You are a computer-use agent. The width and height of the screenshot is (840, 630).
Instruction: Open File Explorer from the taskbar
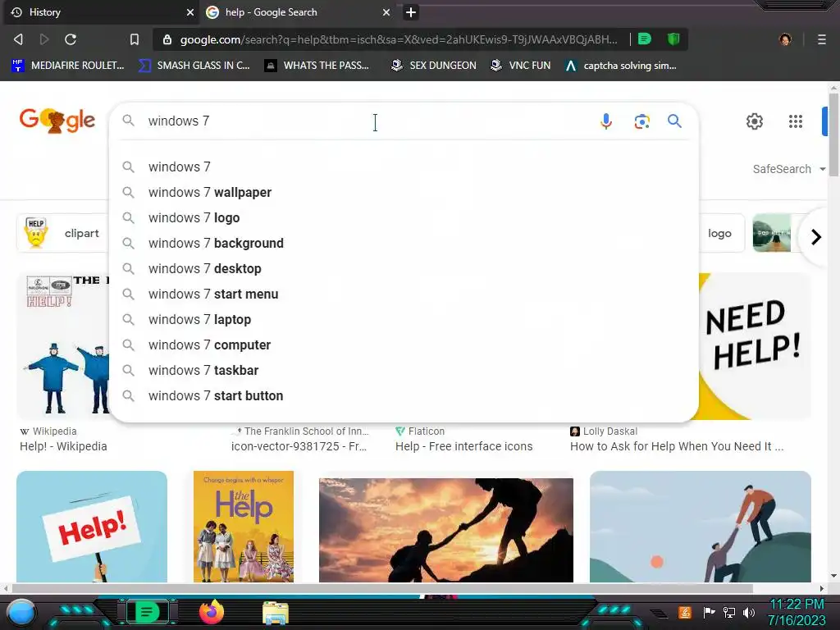276,613
